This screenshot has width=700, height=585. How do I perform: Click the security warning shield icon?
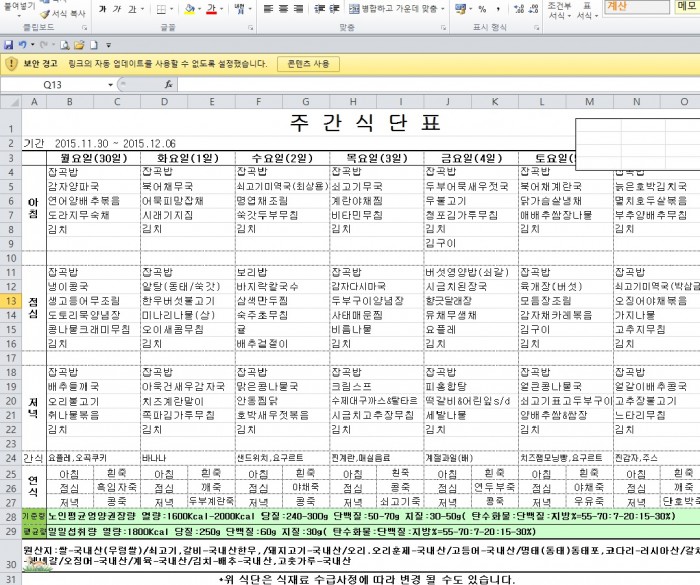tap(11, 64)
